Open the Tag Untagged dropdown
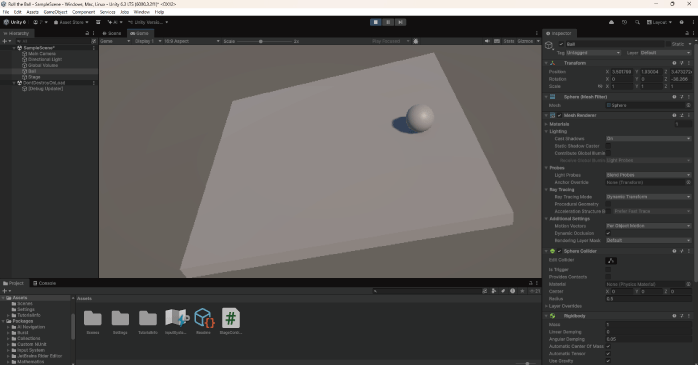The image size is (698, 365). coord(593,53)
